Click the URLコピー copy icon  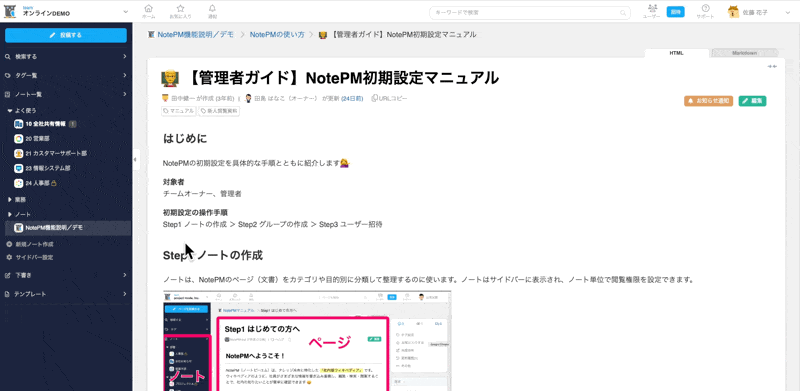[374, 98]
